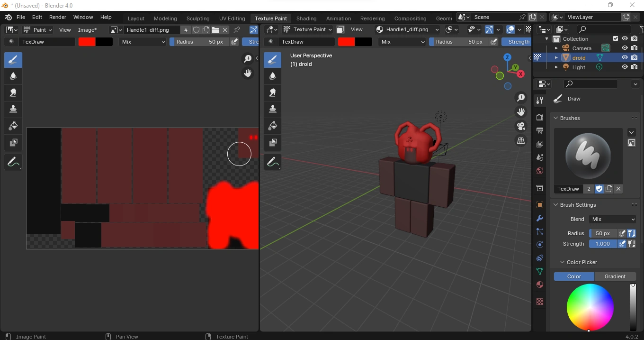Activate the Annotate tool

click(13, 161)
